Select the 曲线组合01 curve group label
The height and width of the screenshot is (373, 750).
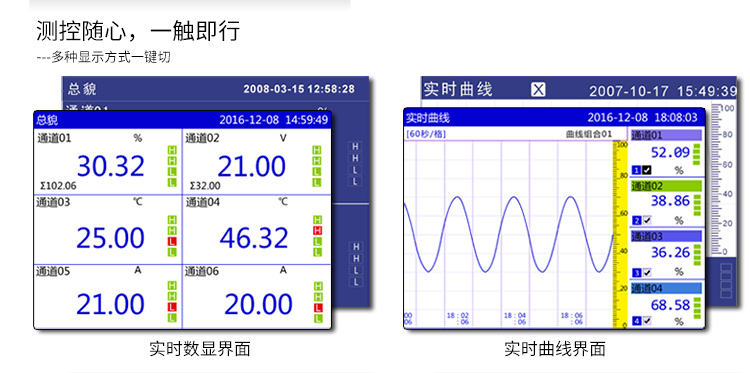coord(588,134)
